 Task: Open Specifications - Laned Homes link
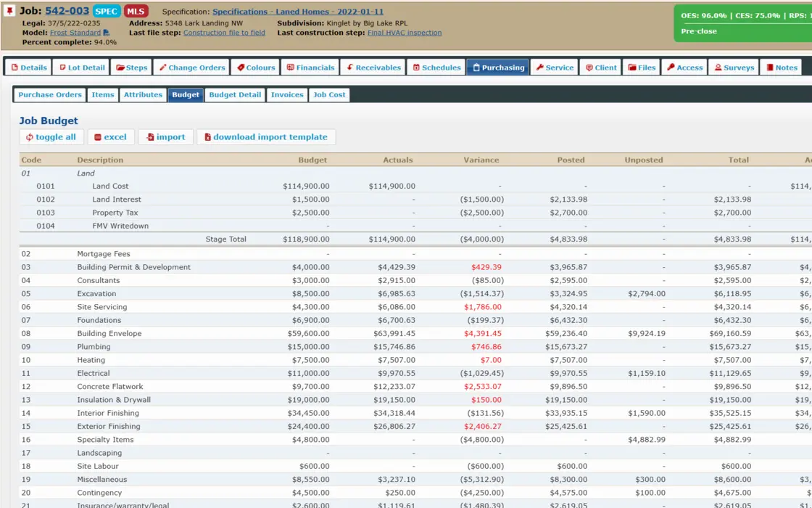tap(298, 12)
